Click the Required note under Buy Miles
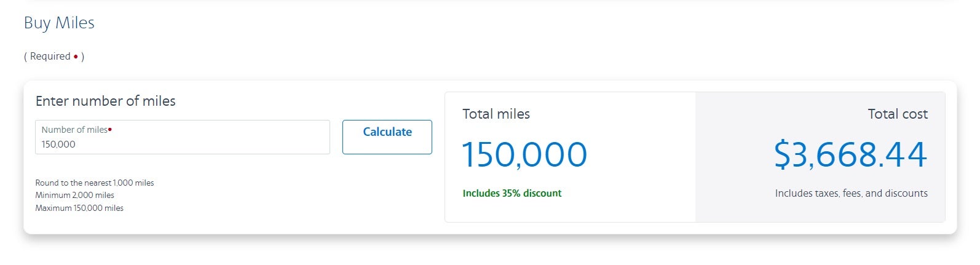980x265 pixels. pyautogui.click(x=49, y=57)
